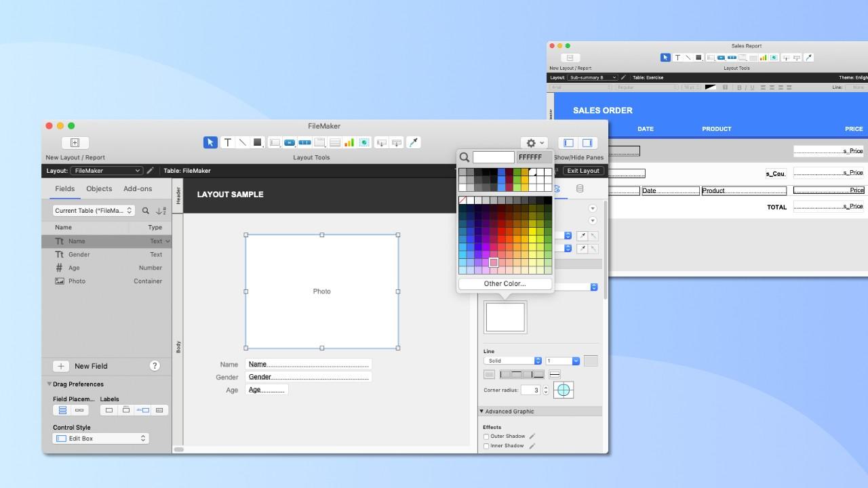Click the pencil edit layout icon beside FileMaker layout
This screenshot has width=868, height=488.
click(151, 171)
